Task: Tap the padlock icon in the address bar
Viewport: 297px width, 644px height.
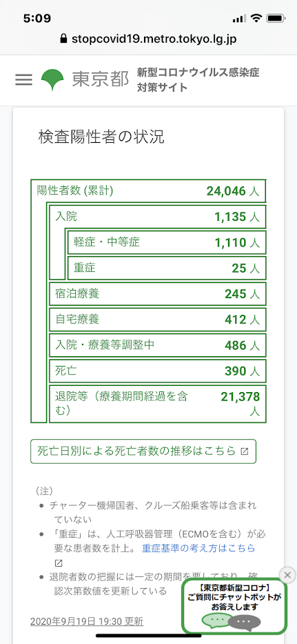Action: [x=63, y=39]
